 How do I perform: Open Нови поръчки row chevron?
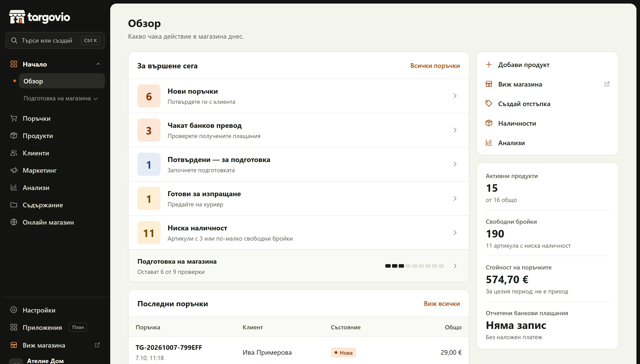455,96
